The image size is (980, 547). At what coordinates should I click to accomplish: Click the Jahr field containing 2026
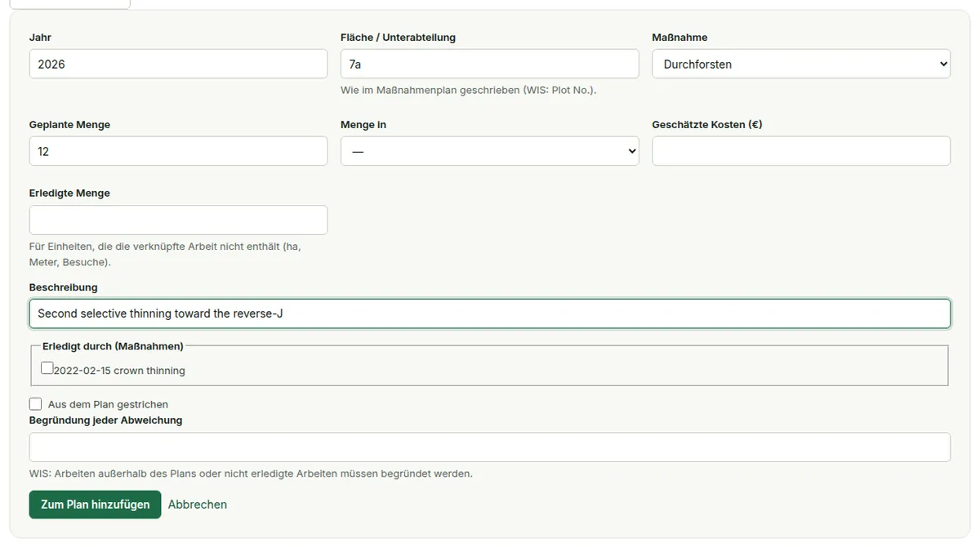pos(178,64)
